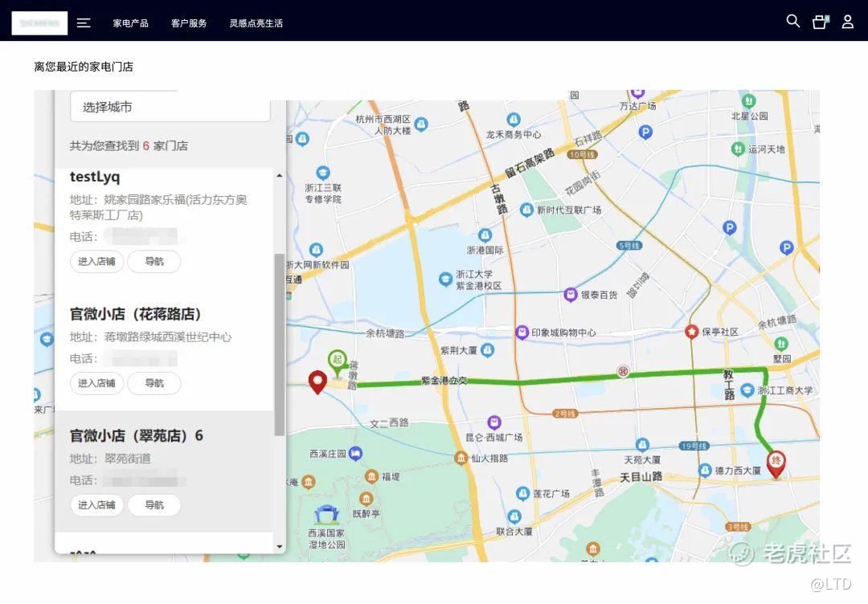868x604 pixels.
Task: Open the hamburger menu icon
Action: click(84, 22)
